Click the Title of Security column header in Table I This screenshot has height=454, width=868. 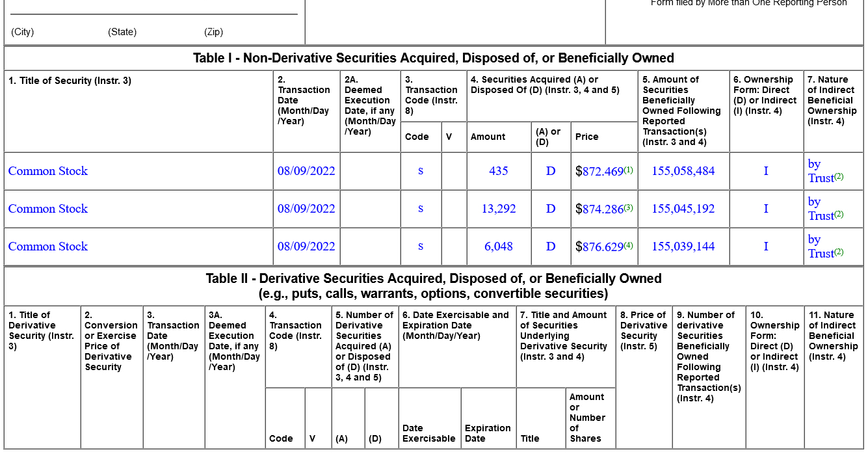click(x=70, y=81)
